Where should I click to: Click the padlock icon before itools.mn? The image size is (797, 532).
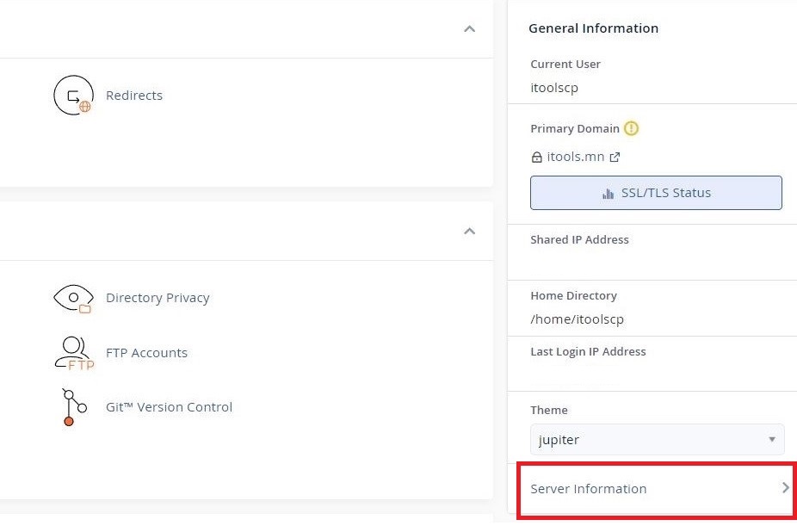tap(536, 158)
